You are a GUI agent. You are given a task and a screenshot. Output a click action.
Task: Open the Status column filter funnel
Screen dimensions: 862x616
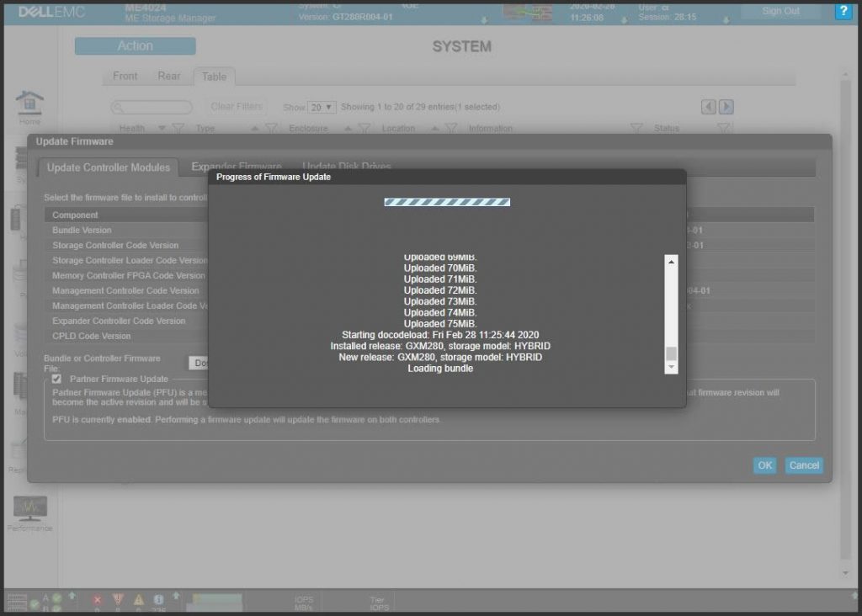pyautogui.click(x=724, y=128)
